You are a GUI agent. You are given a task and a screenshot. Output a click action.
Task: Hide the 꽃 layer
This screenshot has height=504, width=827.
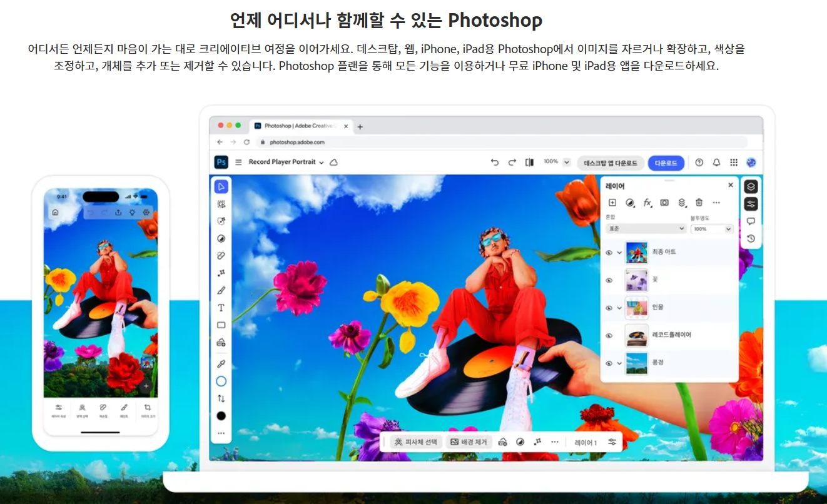pyautogui.click(x=609, y=280)
